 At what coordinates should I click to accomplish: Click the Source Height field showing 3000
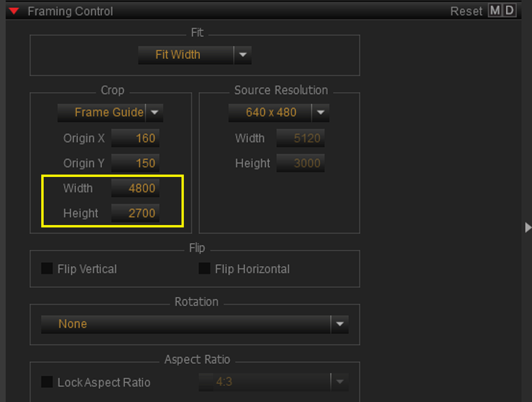300,163
